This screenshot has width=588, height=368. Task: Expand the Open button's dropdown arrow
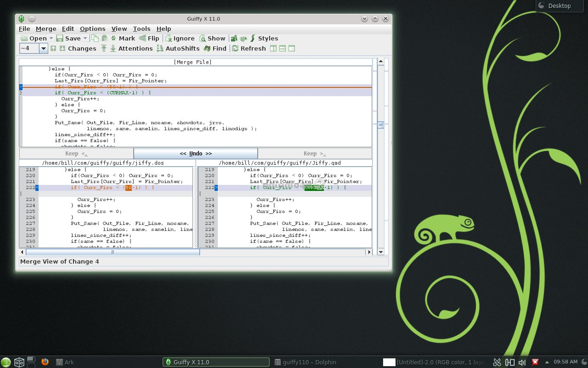(x=51, y=39)
